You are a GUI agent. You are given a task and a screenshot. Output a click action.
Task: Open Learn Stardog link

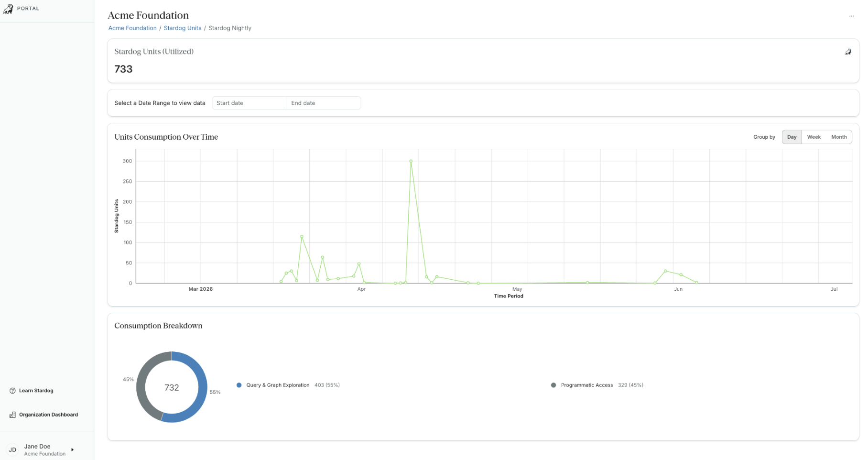(x=36, y=391)
